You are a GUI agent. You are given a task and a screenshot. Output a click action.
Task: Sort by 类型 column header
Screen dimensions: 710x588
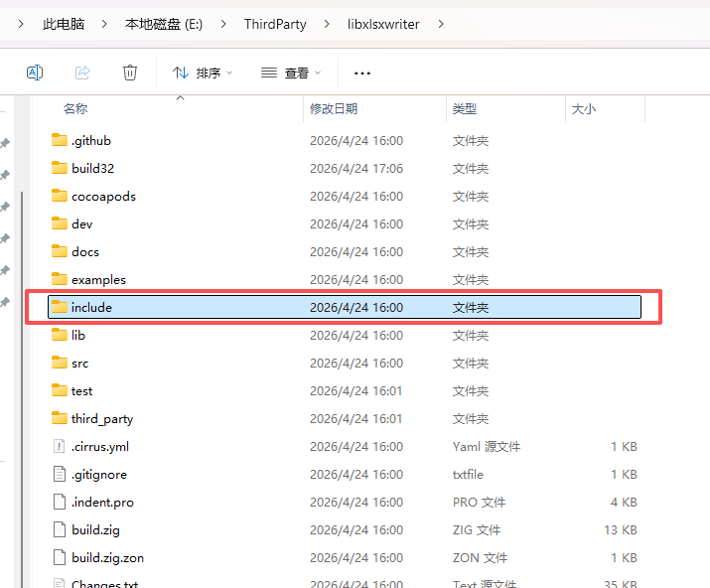pos(465,108)
